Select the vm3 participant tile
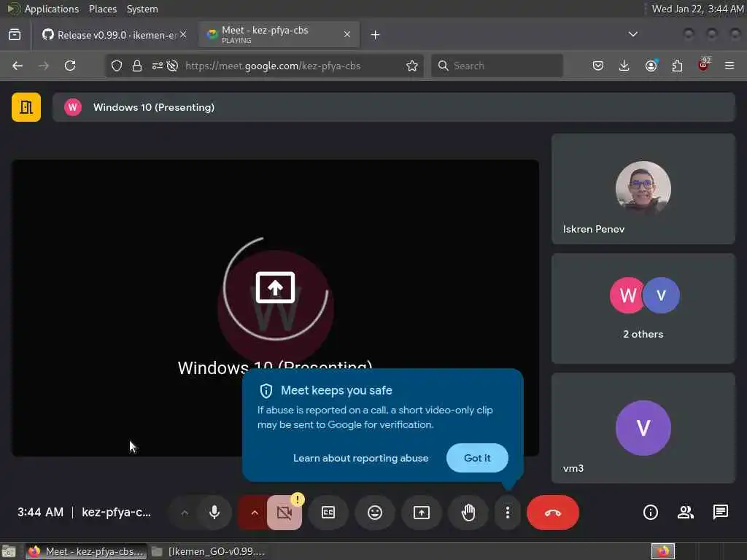The height and width of the screenshot is (560, 747). [x=643, y=428]
